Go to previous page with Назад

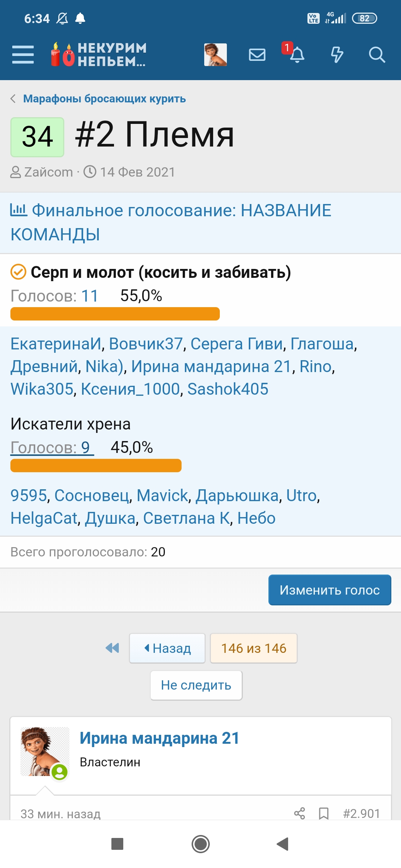pos(167,648)
